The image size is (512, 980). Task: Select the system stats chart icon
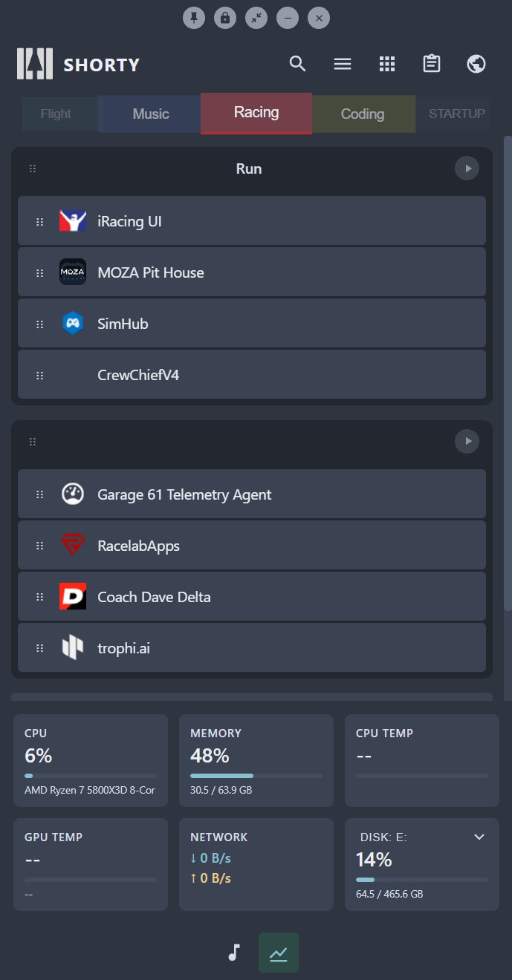279,953
